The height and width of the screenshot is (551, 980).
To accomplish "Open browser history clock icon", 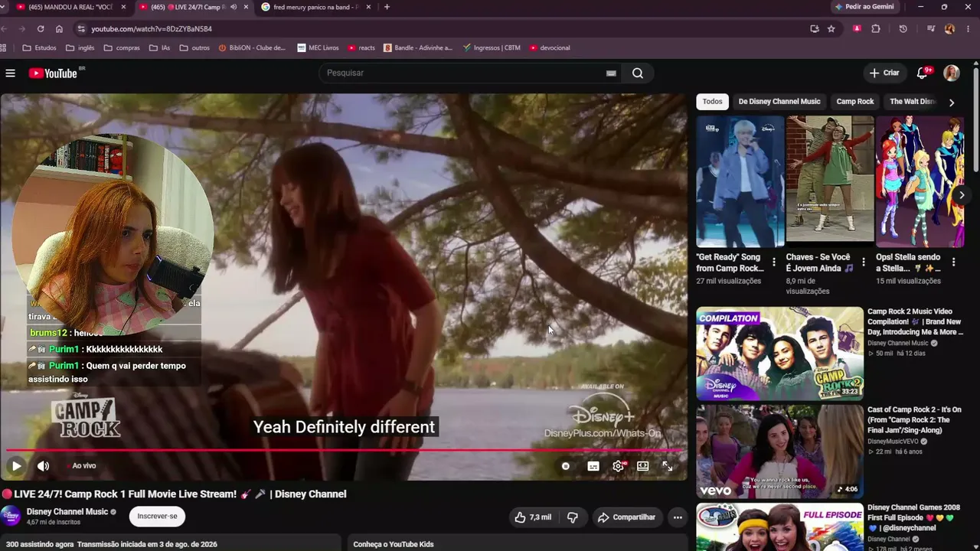I will (x=903, y=29).
